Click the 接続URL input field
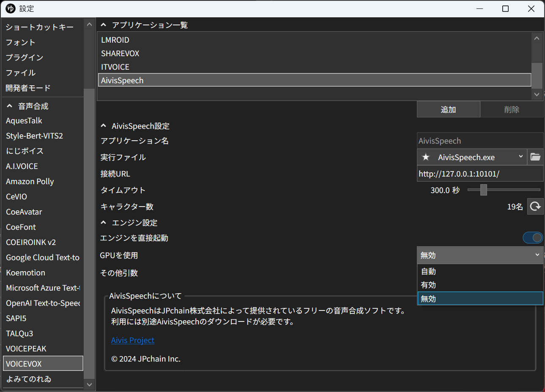Screen dimensions: 545x392 (479, 174)
